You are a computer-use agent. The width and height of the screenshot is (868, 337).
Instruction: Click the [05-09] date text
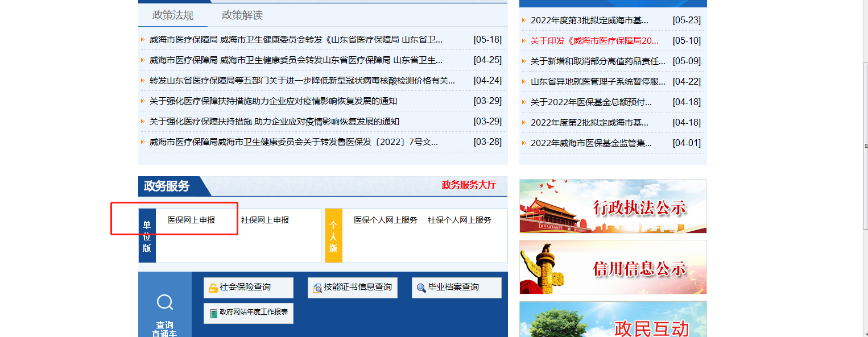click(x=687, y=61)
